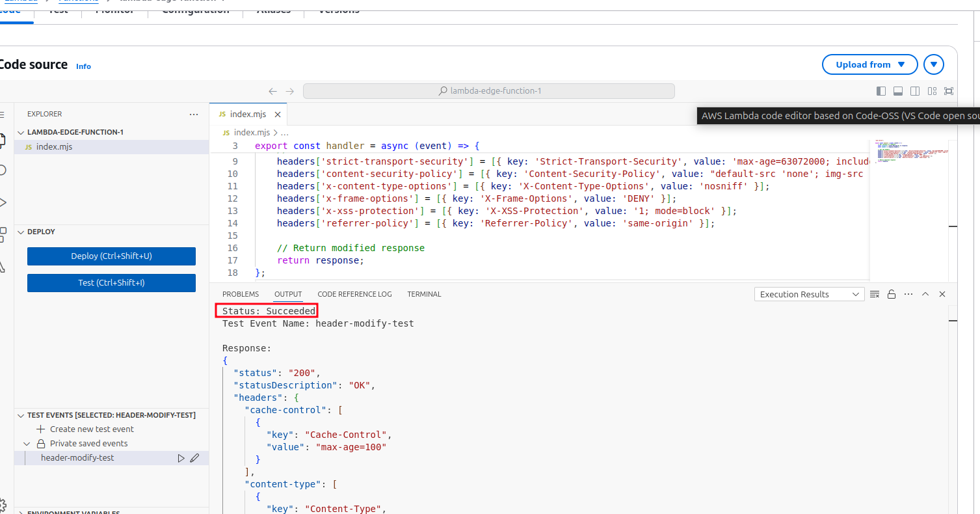Collapse the Private saved events group

point(27,444)
